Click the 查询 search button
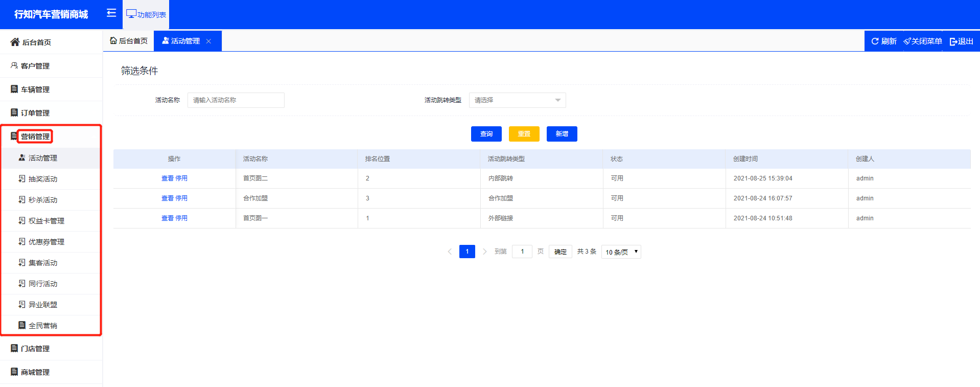 pyautogui.click(x=486, y=134)
